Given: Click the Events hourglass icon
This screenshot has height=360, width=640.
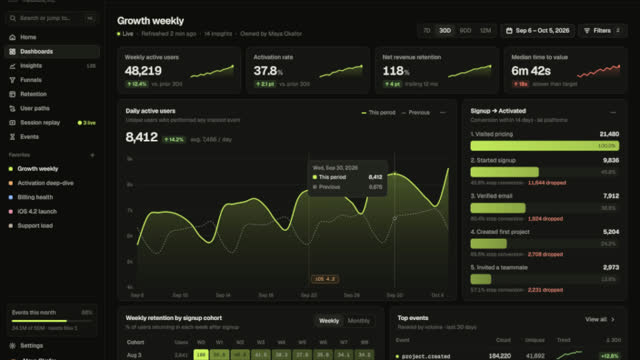Looking at the screenshot, I should (x=12, y=137).
